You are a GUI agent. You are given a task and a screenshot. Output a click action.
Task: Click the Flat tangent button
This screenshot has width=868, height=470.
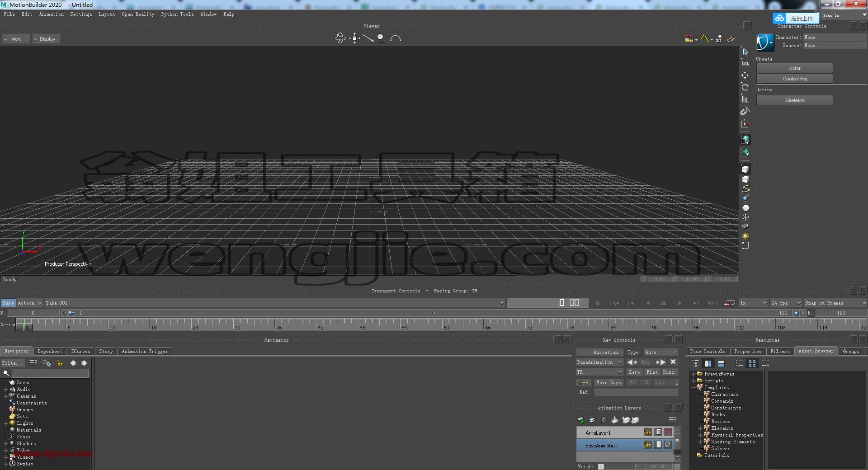(652, 372)
